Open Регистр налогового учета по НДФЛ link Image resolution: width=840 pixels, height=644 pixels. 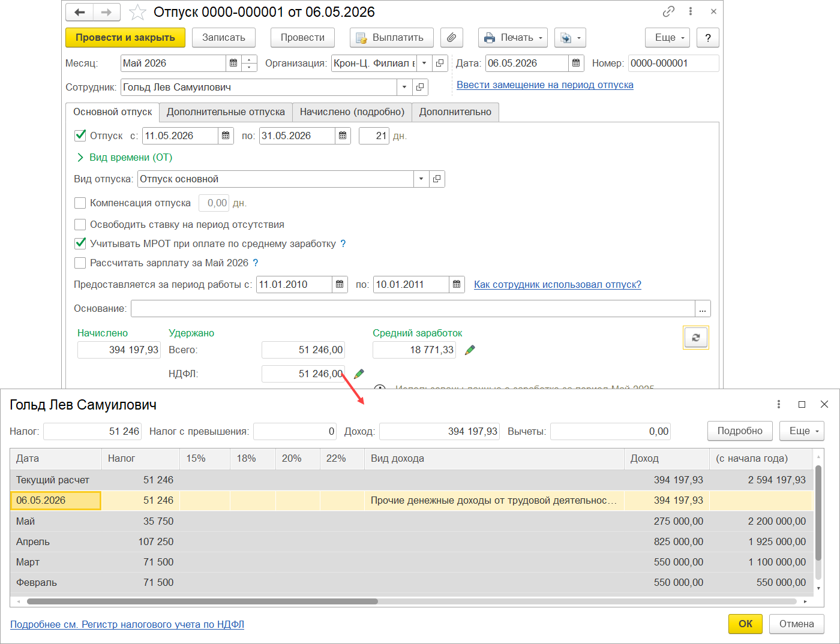coord(127,624)
